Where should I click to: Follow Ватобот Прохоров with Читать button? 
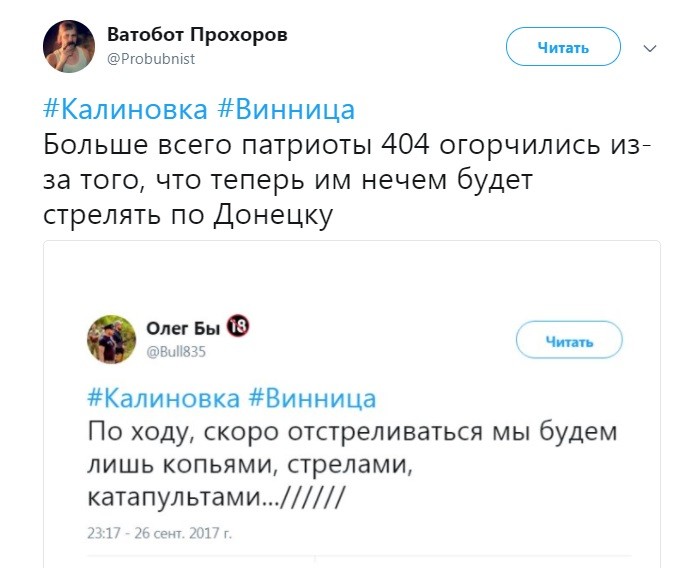pyautogui.click(x=563, y=47)
